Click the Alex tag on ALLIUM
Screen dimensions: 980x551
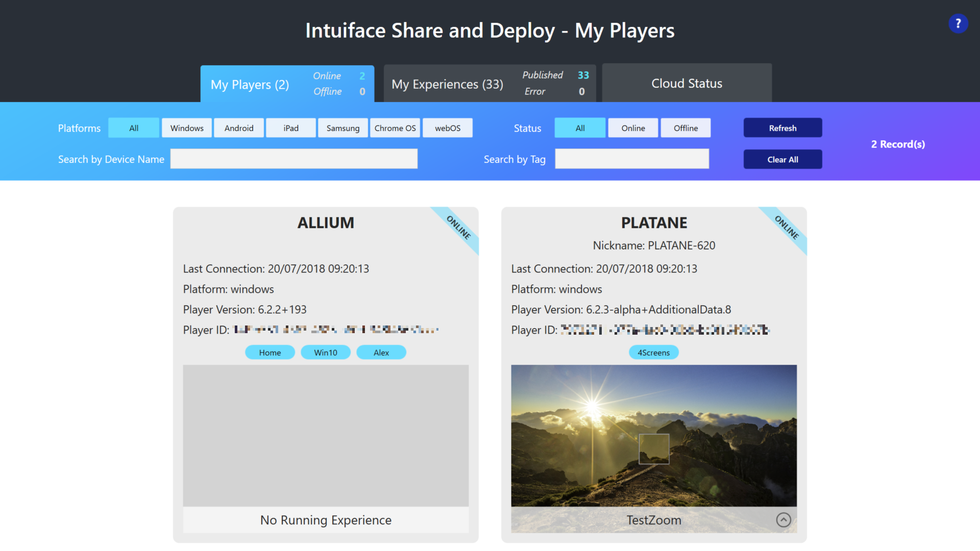[381, 353]
